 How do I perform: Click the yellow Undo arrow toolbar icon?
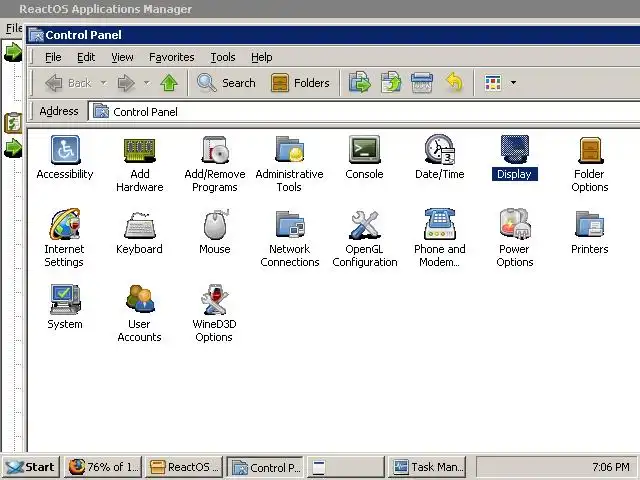454,82
